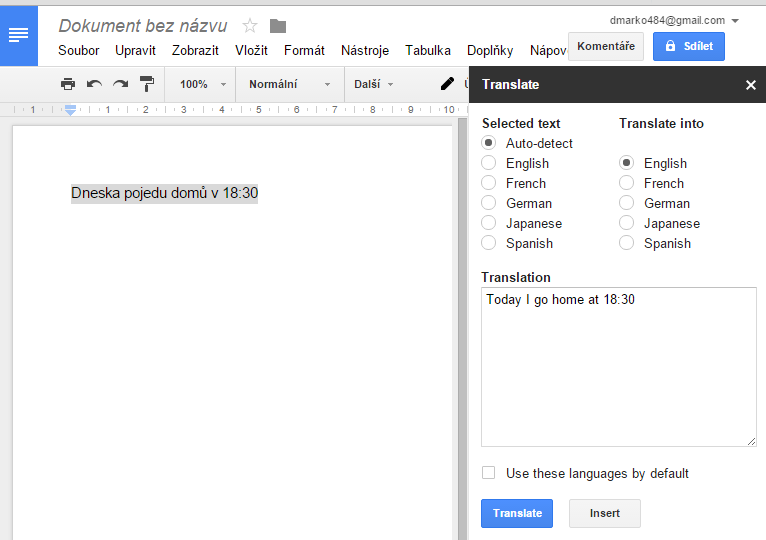Open the 100% zoom dropdown
Viewport: 766px width, 540px height.
click(201, 84)
